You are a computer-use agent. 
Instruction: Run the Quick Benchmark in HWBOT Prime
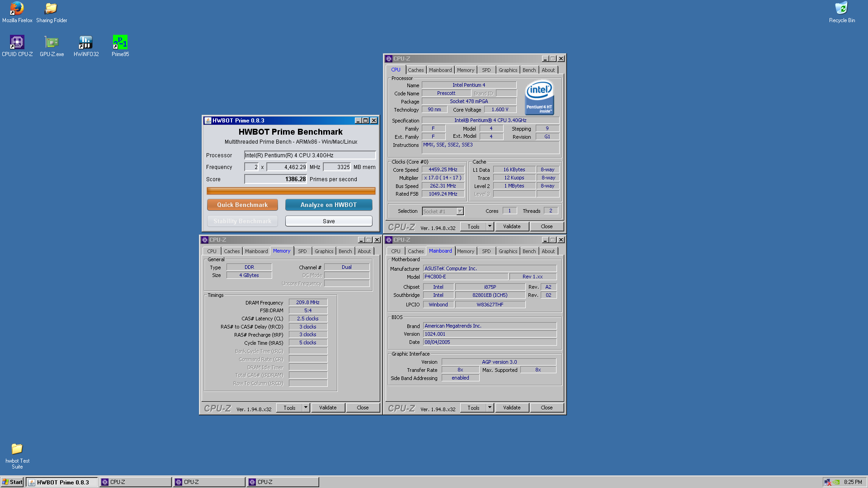242,205
